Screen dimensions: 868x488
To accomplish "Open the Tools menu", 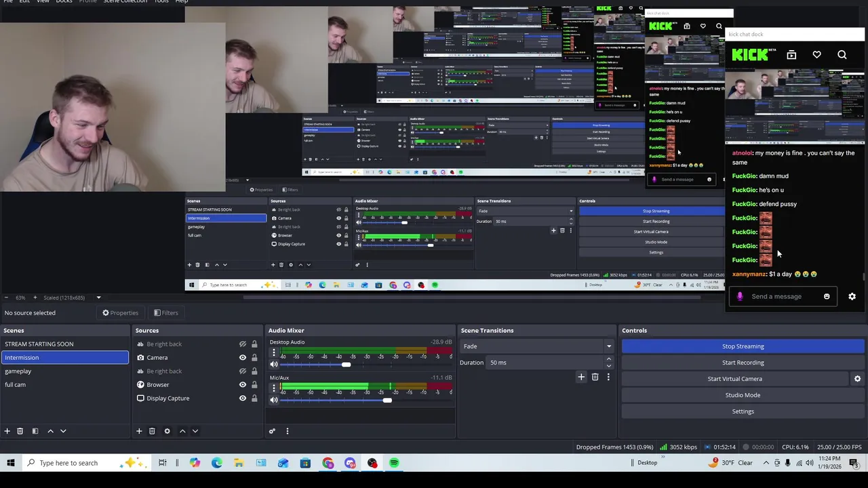I will point(161,1).
